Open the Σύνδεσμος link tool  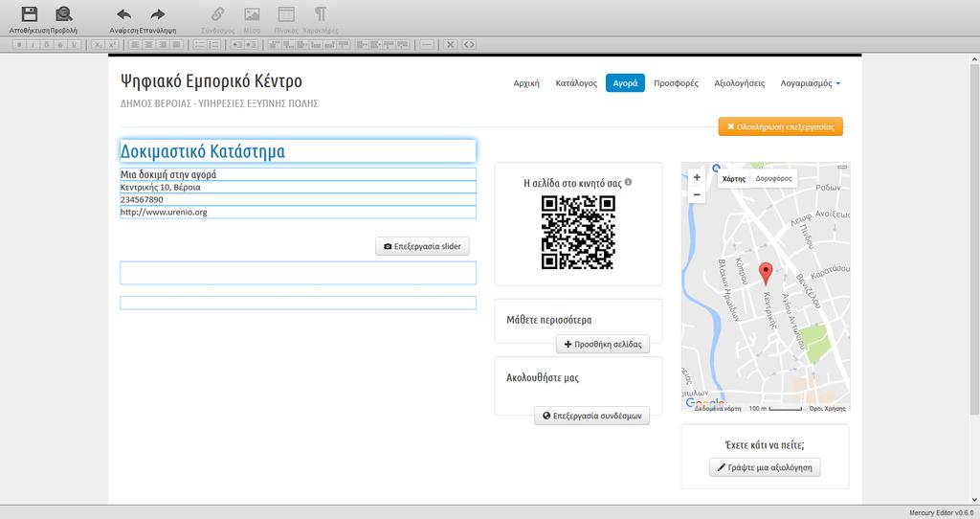tap(217, 13)
